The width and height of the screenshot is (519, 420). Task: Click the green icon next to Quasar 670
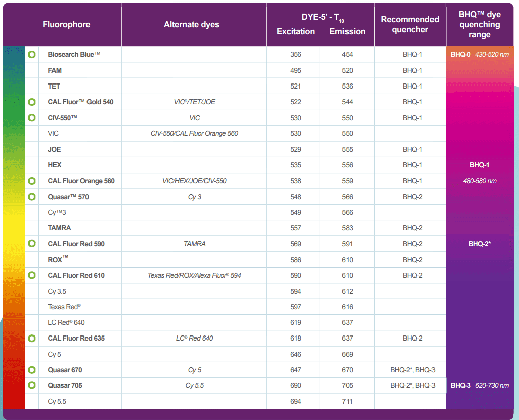pos(32,370)
